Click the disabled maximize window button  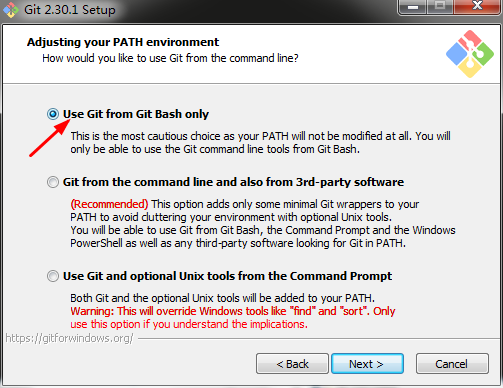(x=440, y=6)
